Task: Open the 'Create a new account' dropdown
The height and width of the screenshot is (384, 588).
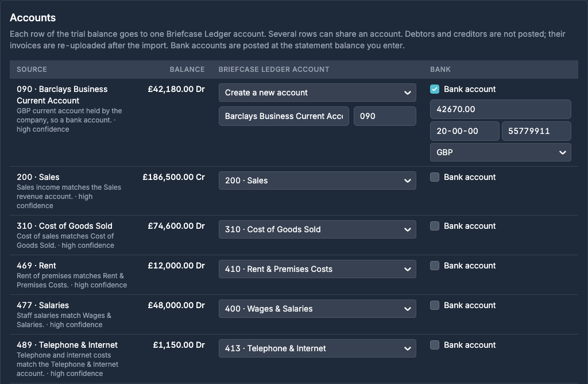Action: click(317, 93)
